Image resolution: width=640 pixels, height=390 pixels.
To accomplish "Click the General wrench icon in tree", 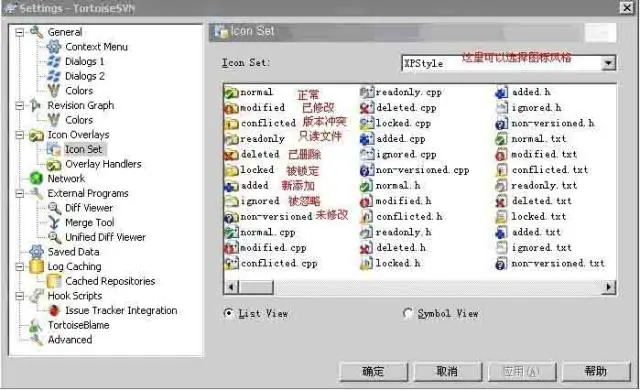I will pos(36,32).
